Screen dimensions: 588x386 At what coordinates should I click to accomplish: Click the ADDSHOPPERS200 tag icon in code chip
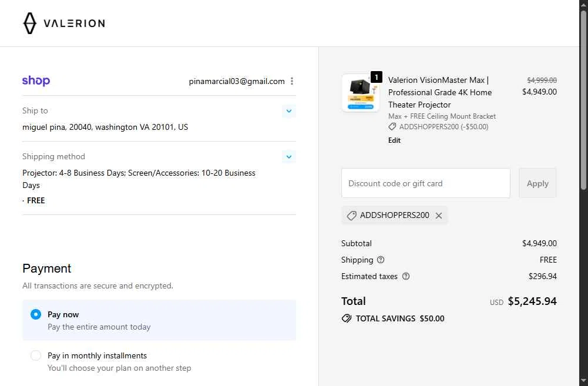[351, 215]
